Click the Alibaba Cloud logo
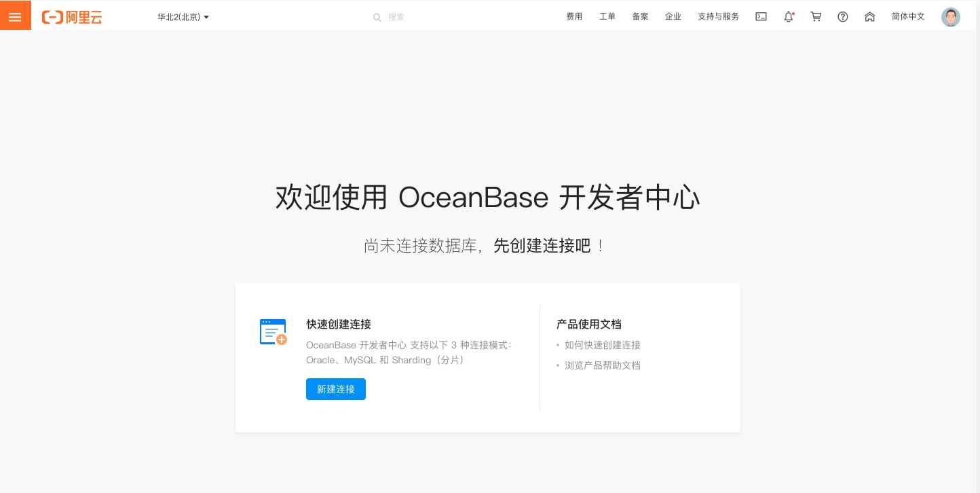The height and width of the screenshot is (493, 980). [72, 17]
